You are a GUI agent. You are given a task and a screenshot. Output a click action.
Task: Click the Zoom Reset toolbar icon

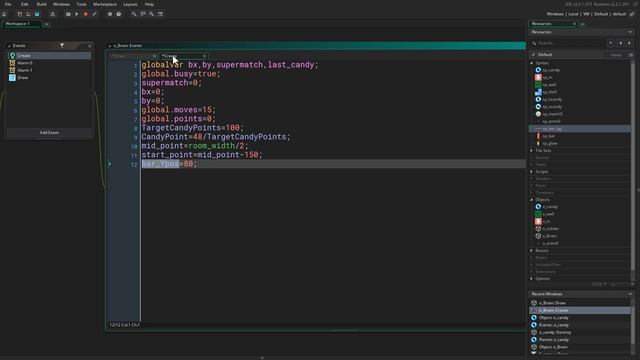coord(143,14)
